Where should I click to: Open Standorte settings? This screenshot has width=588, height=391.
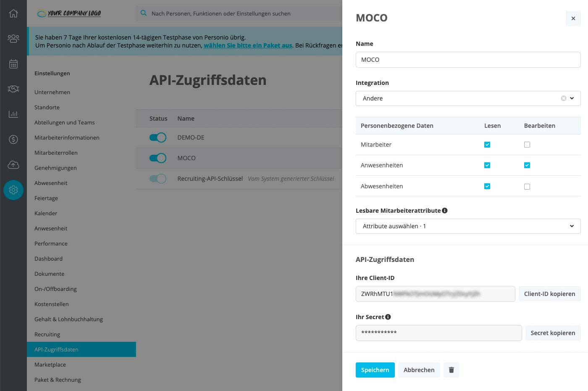47,107
